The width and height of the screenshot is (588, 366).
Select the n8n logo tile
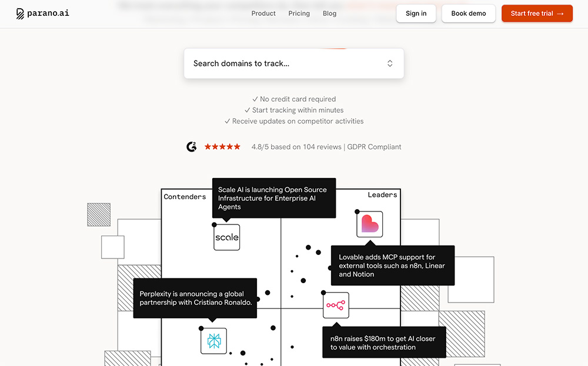[336, 305]
